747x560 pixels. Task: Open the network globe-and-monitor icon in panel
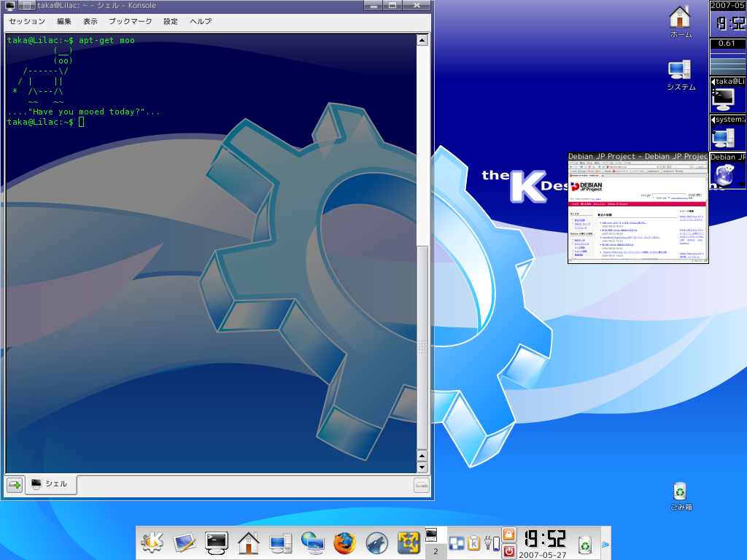312,542
